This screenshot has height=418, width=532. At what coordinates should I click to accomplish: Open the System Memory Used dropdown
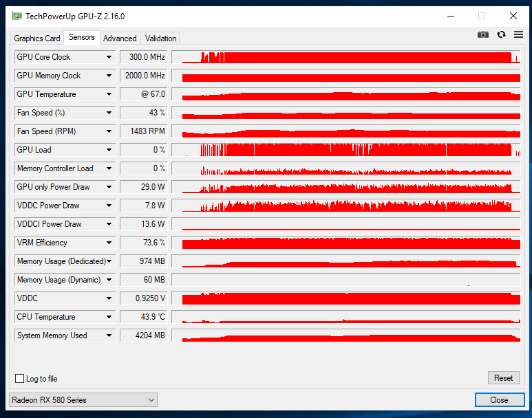(109, 335)
